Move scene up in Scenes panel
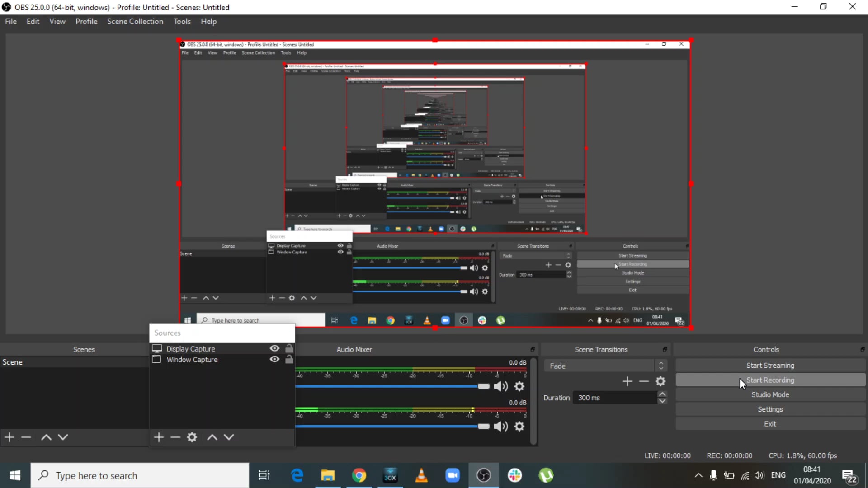868x488 pixels. coord(46,437)
